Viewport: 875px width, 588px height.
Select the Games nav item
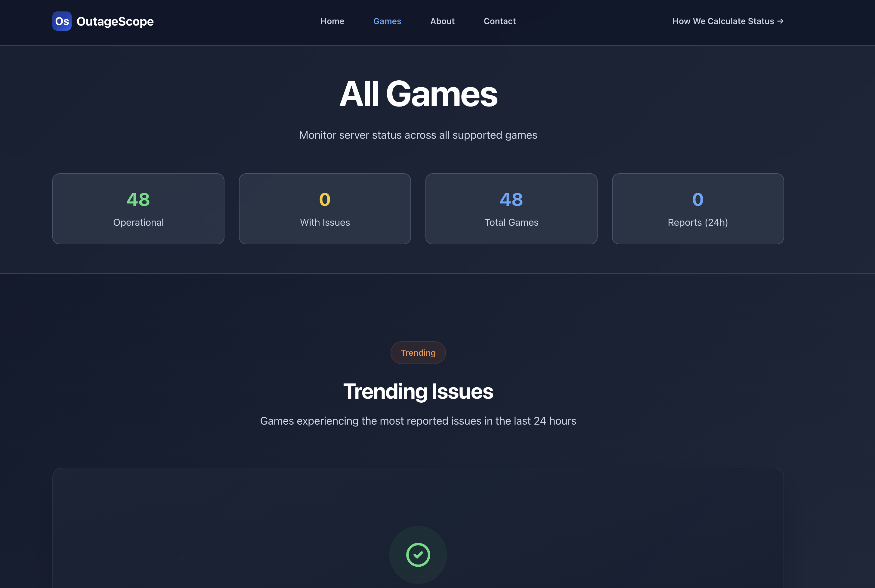[x=387, y=21]
